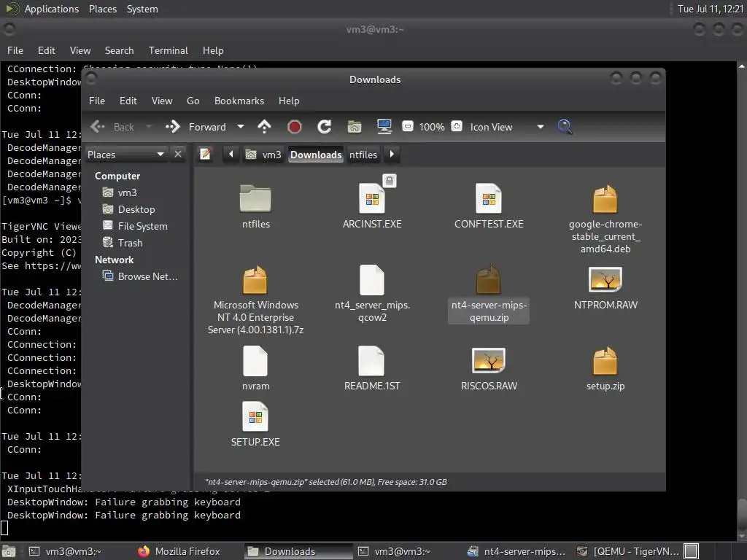The height and width of the screenshot is (560, 747).
Task: Select the NTPROM.RAW image icon
Action: tap(605, 279)
